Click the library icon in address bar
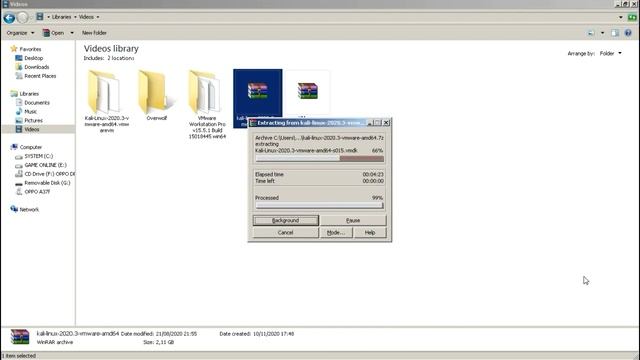The width and height of the screenshot is (640, 360). pyautogui.click(x=40, y=17)
